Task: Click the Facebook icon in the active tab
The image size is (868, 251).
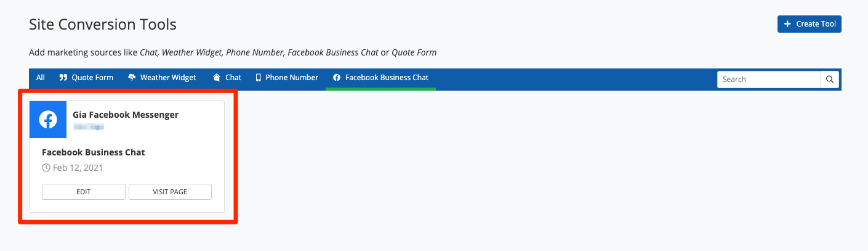Action: (337, 78)
